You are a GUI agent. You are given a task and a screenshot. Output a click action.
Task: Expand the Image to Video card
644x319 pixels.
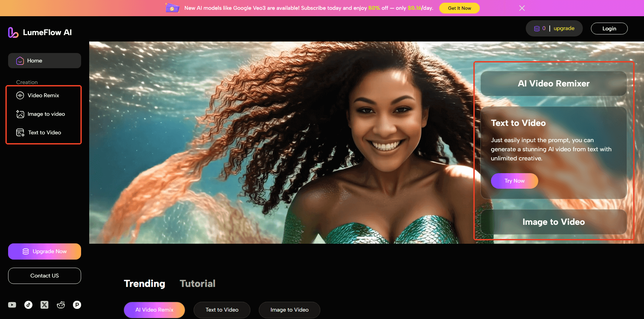pos(553,222)
